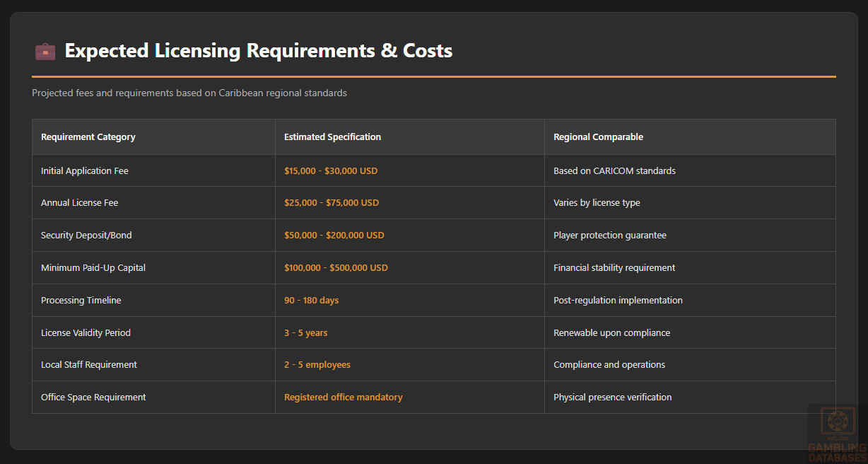This screenshot has width=868, height=464.
Task: Click the Security Deposit/Bond row label
Action: click(86, 236)
